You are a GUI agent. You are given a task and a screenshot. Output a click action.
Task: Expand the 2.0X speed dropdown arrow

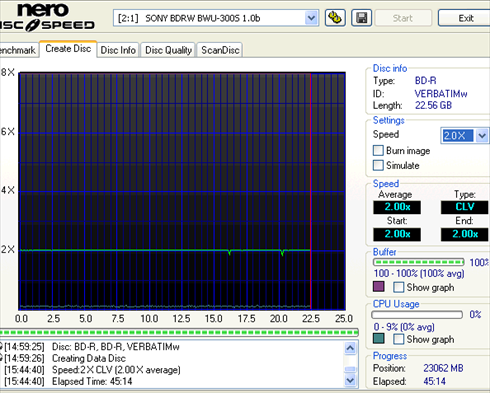482,136
